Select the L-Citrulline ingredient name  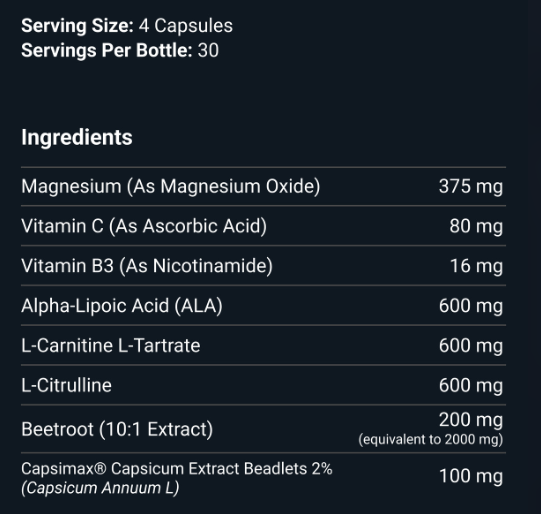[x=67, y=385]
